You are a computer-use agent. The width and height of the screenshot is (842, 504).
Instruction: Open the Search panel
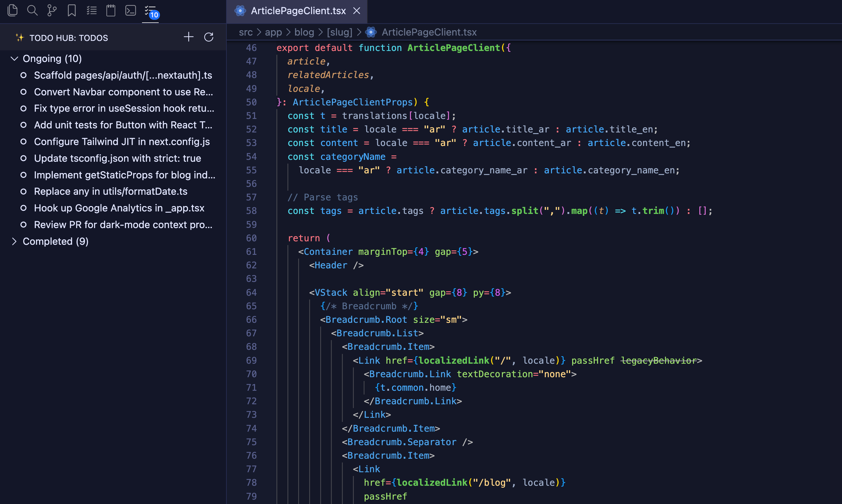pos(32,10)
